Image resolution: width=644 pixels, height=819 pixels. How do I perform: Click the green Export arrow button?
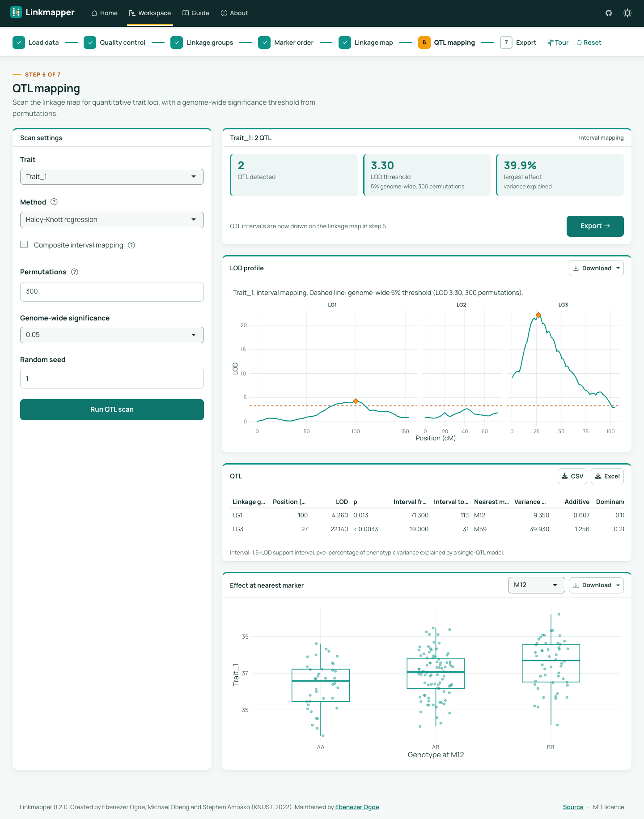595,226
